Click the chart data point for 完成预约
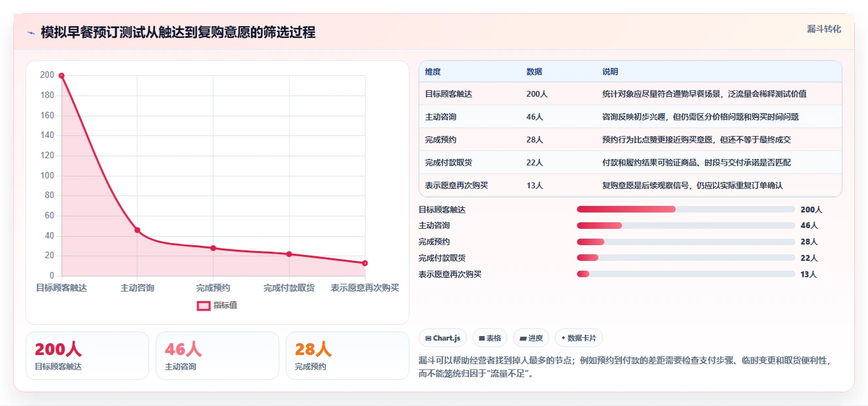868x406 pixels. pyautogui.click(x=213, y=248)
